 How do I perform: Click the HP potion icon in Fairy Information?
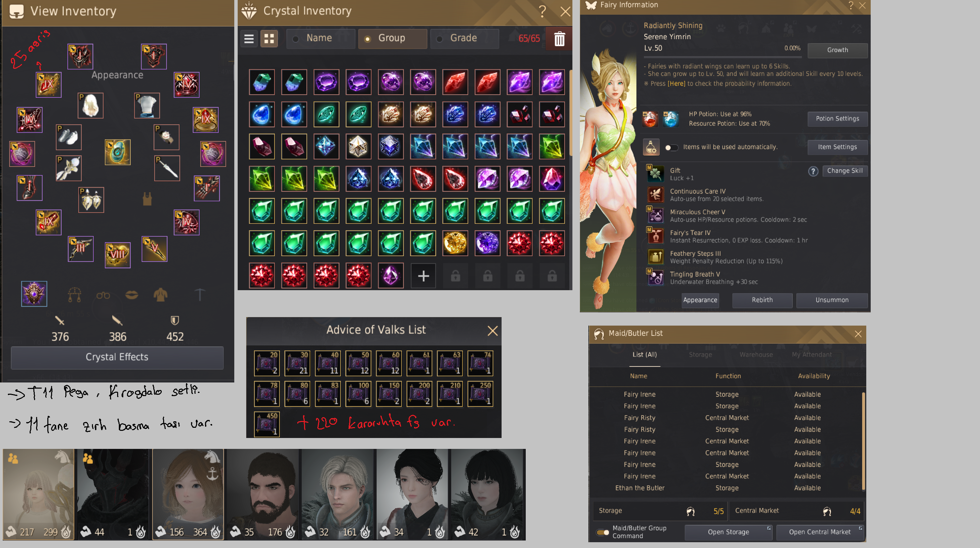coord(650,119)
